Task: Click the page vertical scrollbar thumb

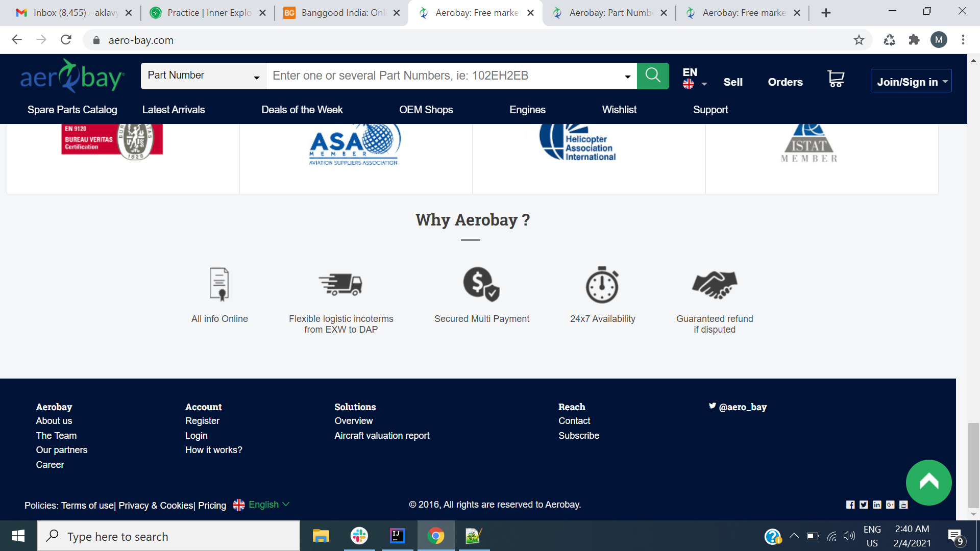Action: [973, 464]
